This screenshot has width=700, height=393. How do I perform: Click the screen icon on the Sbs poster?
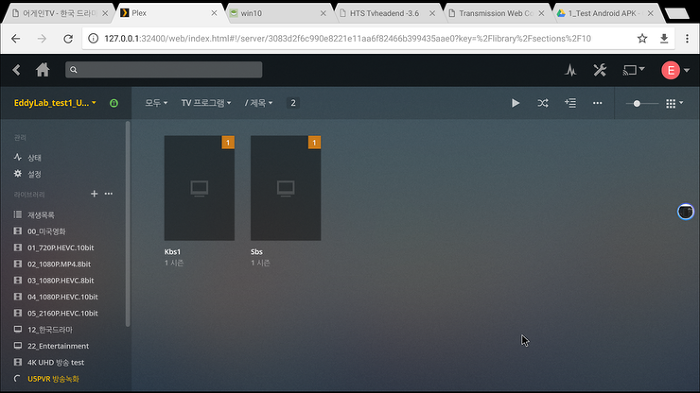pyautogui.click(x=286, y=188)
